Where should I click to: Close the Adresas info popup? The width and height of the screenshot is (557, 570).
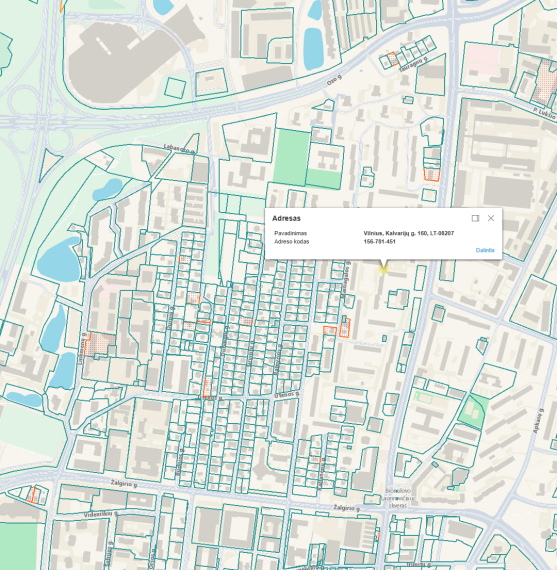point(491,218)
